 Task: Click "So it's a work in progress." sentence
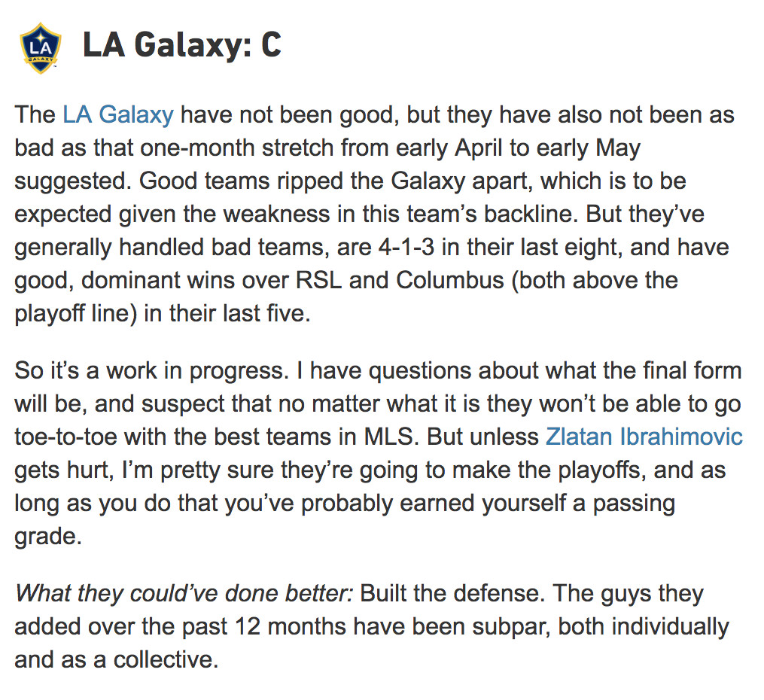159,370
